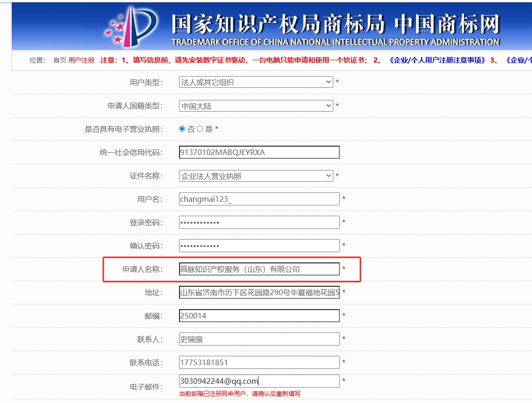The height and width of the screenshot is (403, 532).
Task: Select the 申请人名称 text field
Action: click(x=259, y=269)
